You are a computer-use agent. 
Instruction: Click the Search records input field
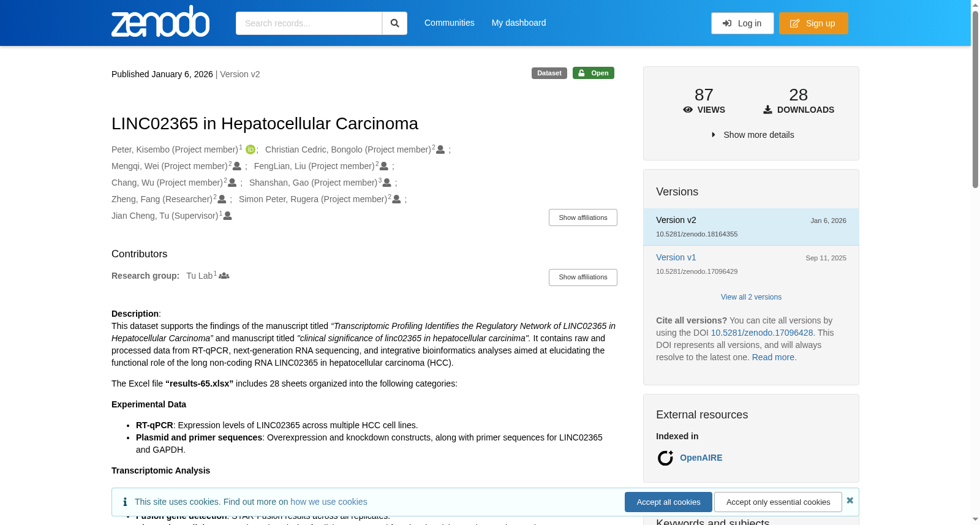tap(309, 23)
